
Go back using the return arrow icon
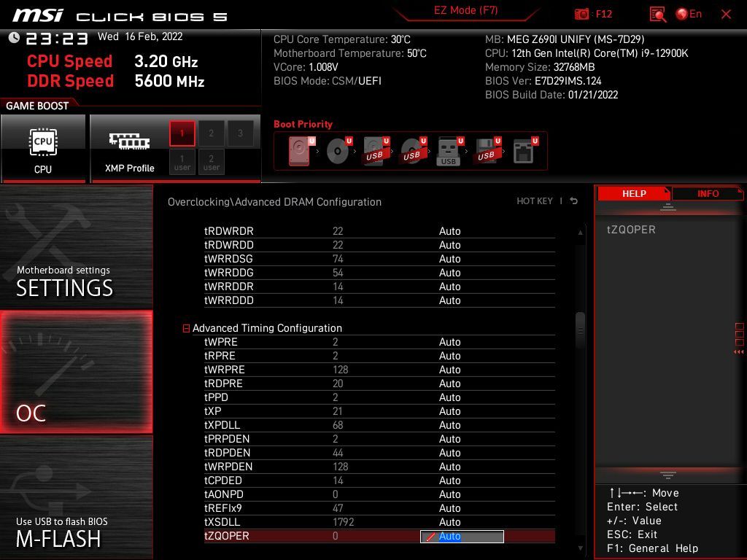click(x=573, y=201)
